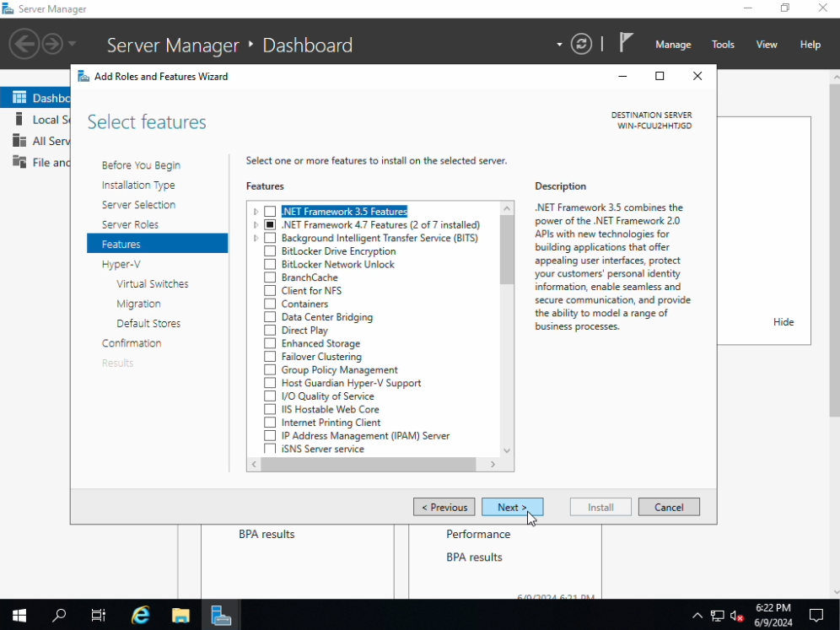
Task: Open Internet Explorer from the taskbar
Action: point(141,615)
